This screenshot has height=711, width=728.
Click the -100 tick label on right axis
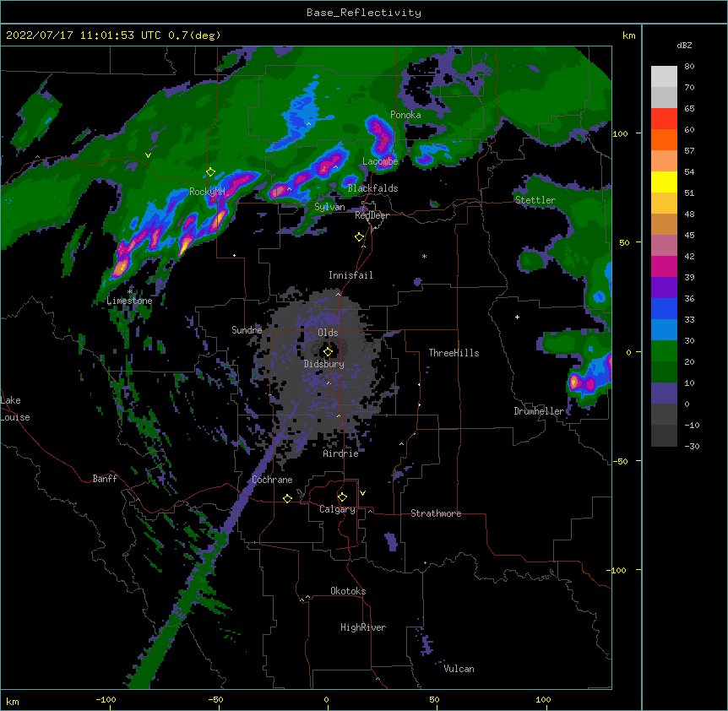[x=617, y=570]
